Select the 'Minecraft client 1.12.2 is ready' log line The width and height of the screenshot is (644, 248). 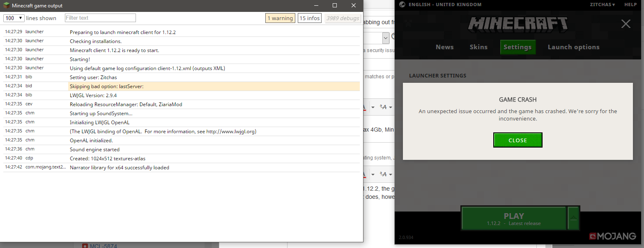click(x=182, y=50)
